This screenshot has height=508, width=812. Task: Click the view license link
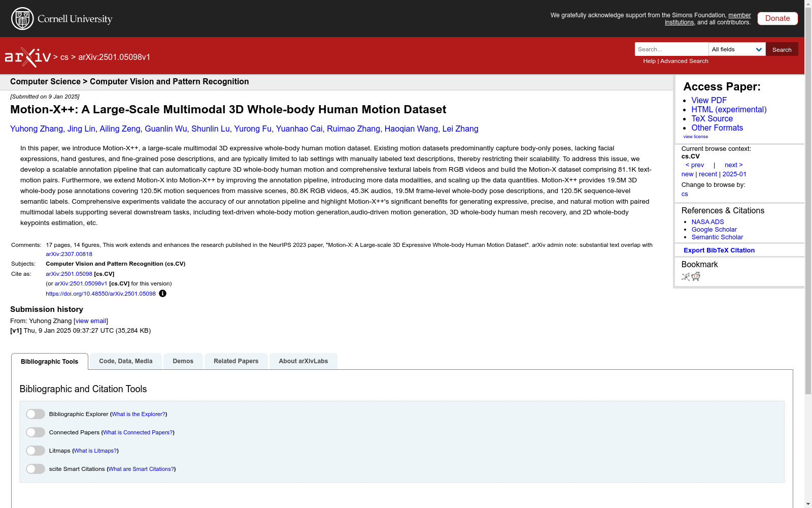coord(696,137)
